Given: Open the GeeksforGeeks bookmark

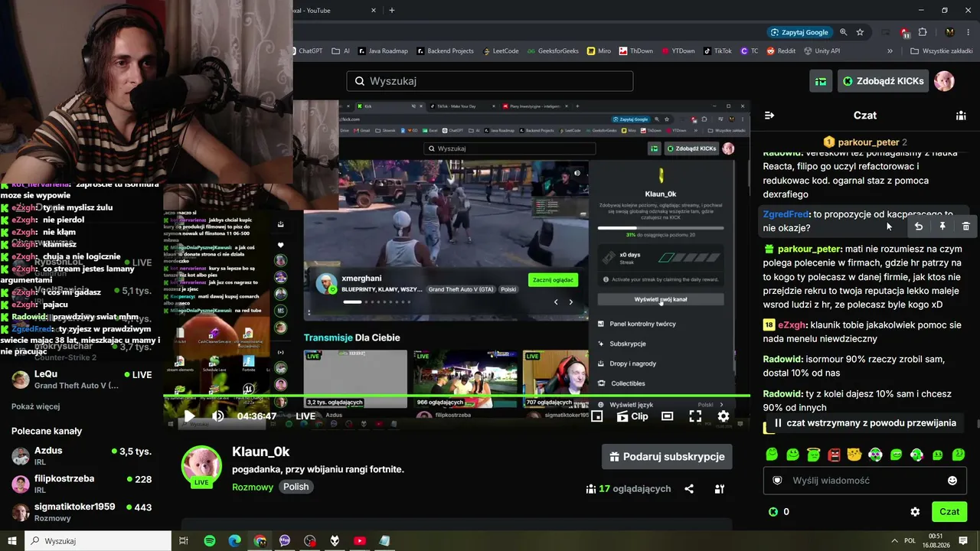Looking at the screenshot, I should 553,51.
